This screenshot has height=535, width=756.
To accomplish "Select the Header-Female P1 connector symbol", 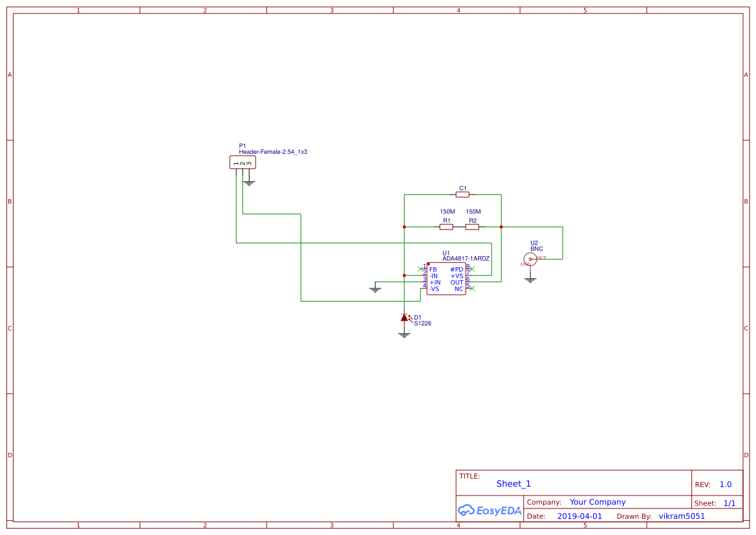I will [x=242, y=162].
